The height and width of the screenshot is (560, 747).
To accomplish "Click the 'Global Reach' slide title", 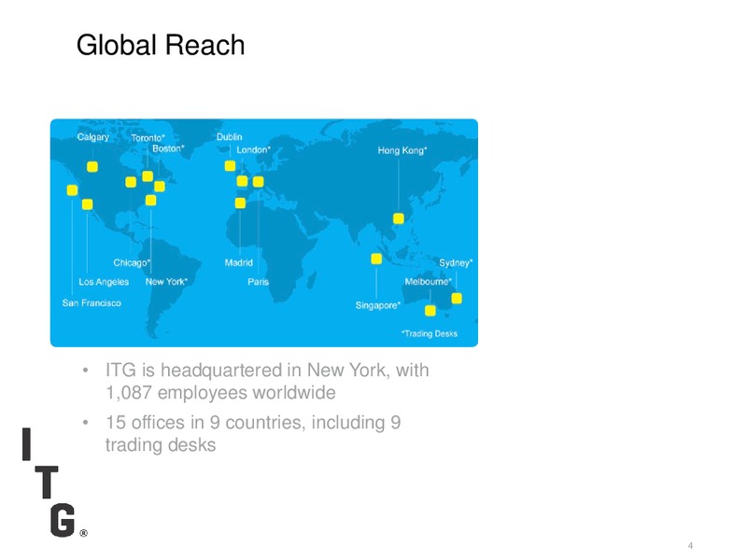I will tap(161, 45).
